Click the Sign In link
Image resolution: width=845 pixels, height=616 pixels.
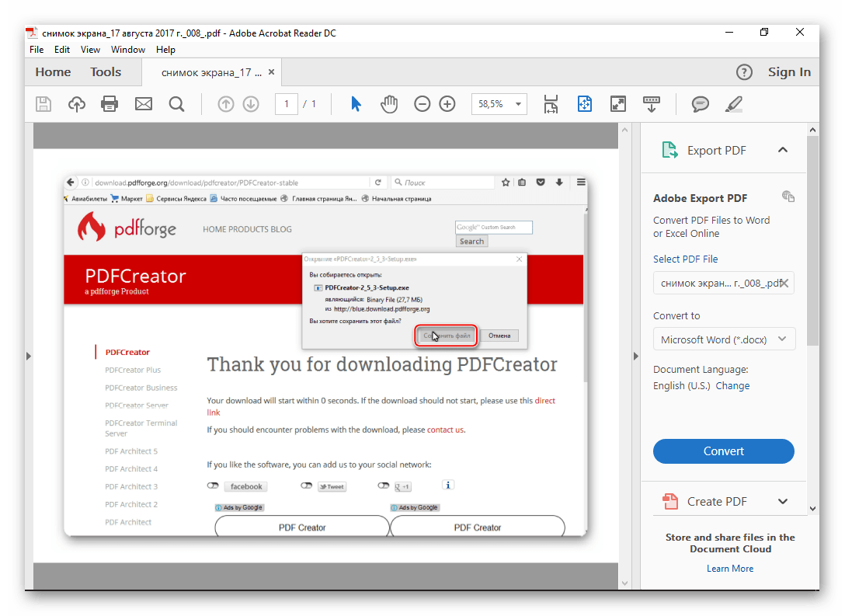789,72
